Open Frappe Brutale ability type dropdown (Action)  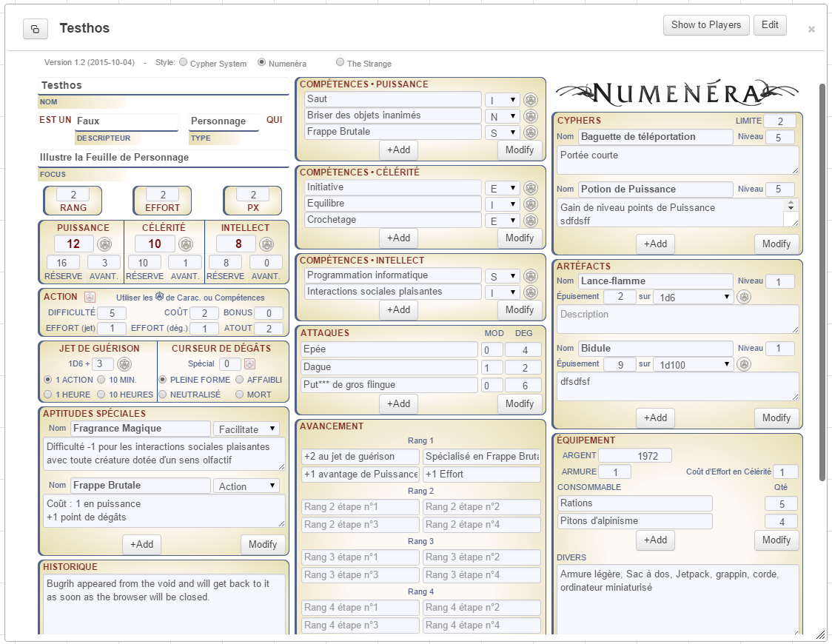(x=246, y=486)
